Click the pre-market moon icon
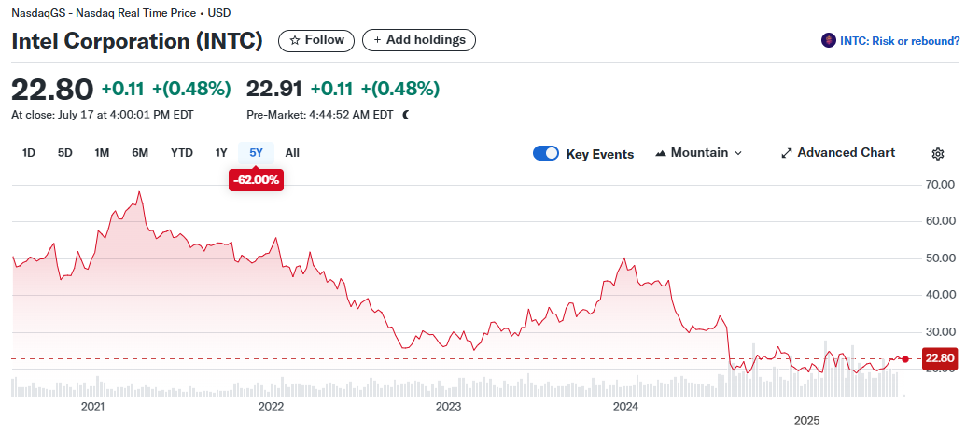 point(406,115)
